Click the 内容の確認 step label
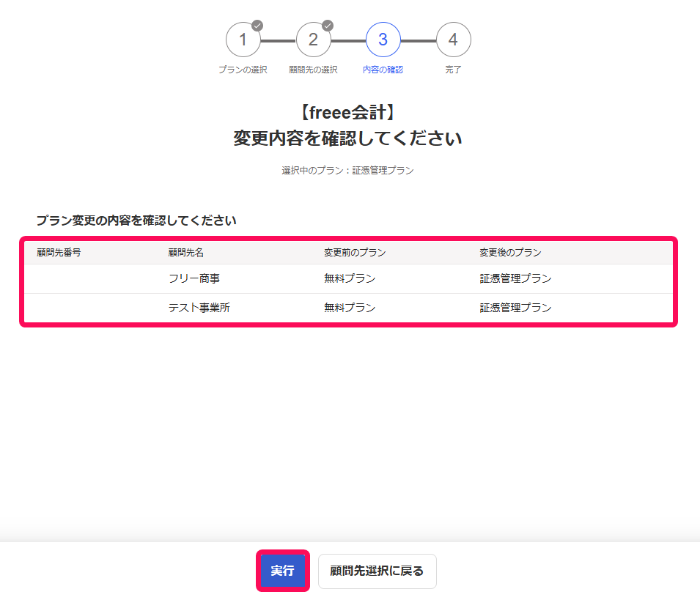 pos(383,70)
